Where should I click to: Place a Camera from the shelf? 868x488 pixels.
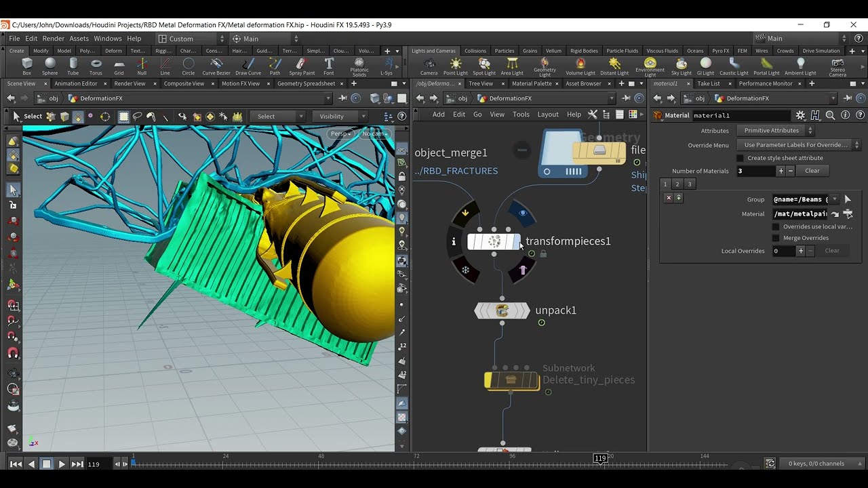[429, 66]
